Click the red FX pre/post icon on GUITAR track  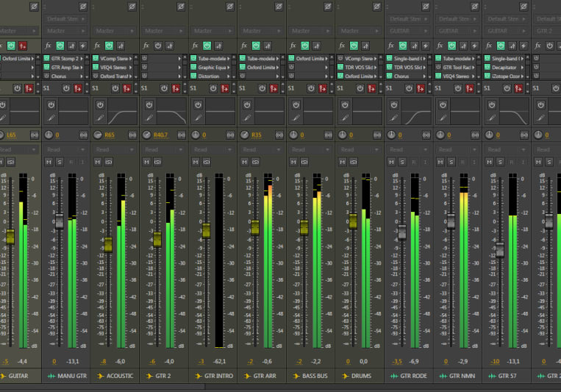(23, 46)
